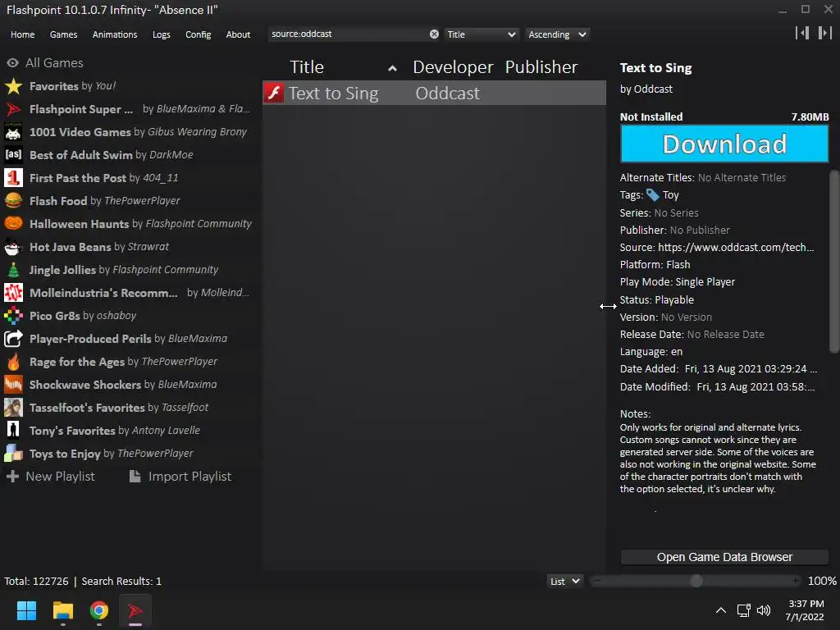
Task: Click the Toy tag text
Action: tap(671, 195)
